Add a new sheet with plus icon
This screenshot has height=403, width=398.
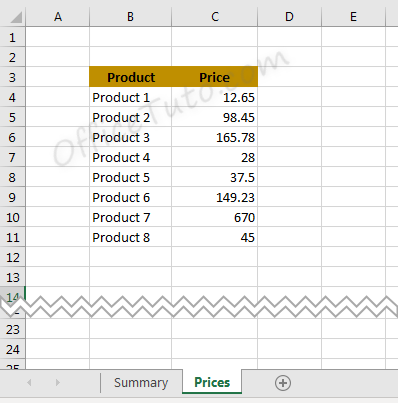[x=283, y=383]
